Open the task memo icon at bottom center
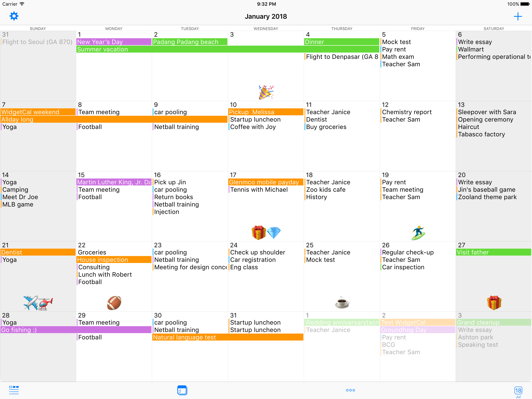The image size is (532, 399). (182, 390)
